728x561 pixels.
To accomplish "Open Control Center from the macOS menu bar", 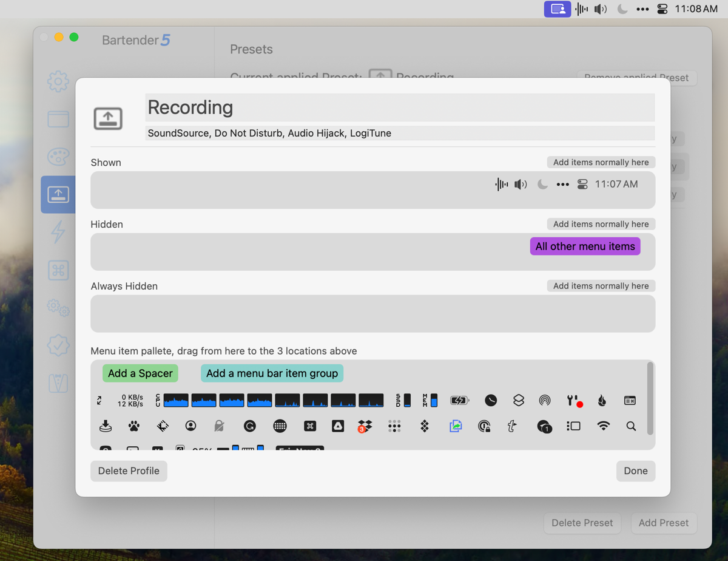I will tap(662, 9).
